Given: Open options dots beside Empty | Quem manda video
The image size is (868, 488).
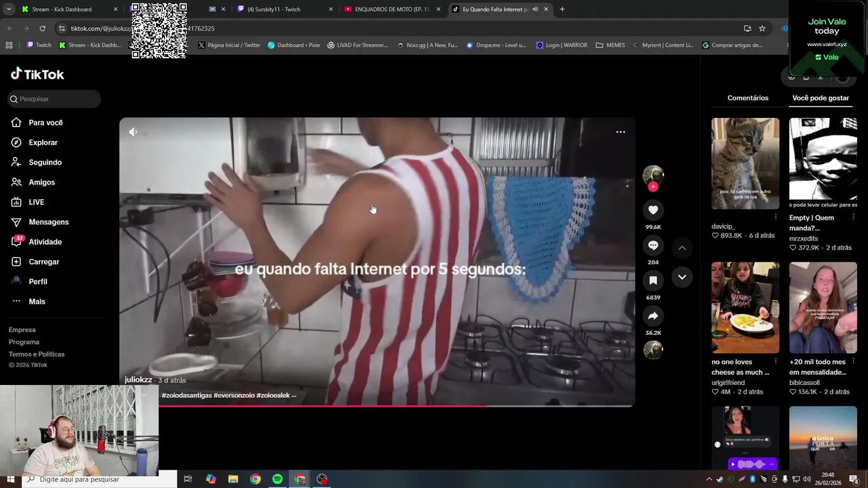Looking at the screenshot, I should pyautogui.click(x=853, y=217).
